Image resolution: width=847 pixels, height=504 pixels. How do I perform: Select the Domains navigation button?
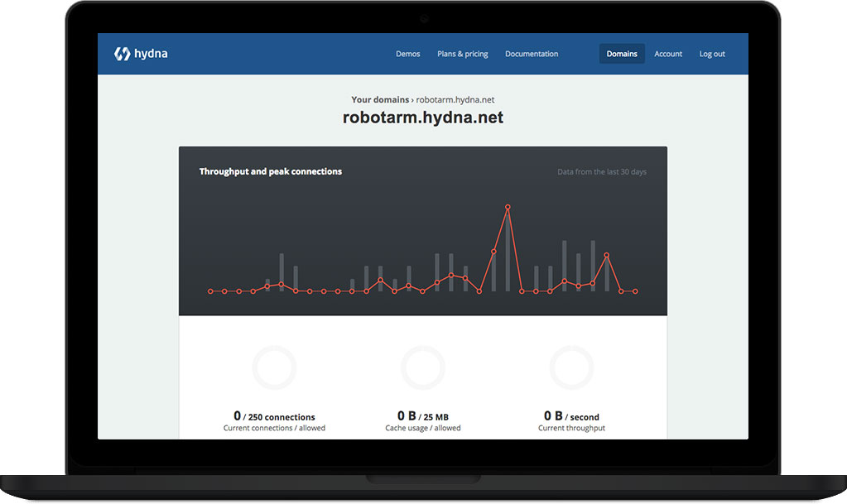coord(622,54)
